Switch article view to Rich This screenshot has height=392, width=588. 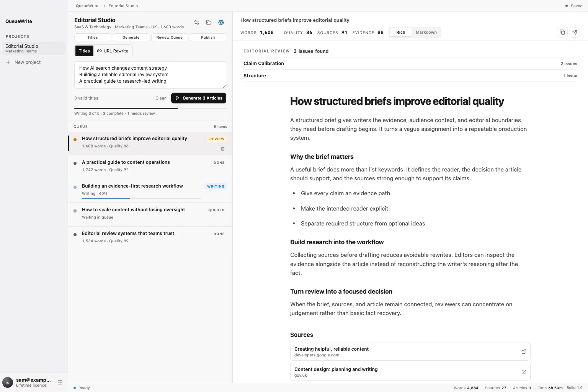pos(401,32)
